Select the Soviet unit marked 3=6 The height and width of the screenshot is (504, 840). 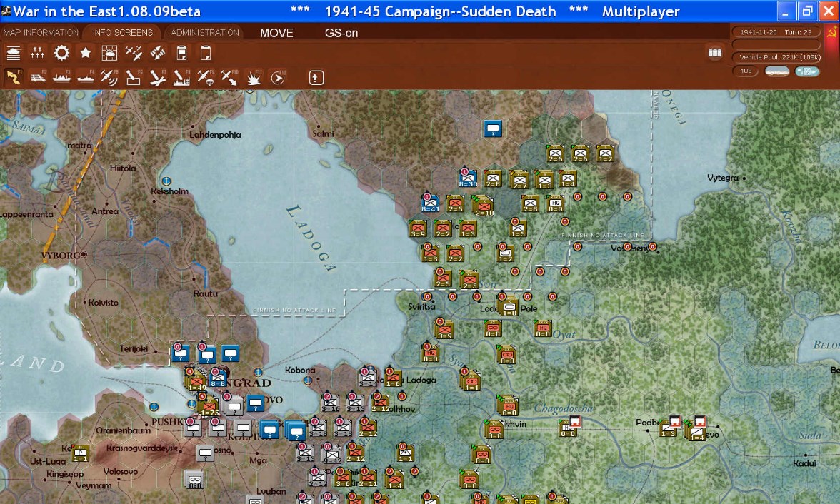(343, 477)
